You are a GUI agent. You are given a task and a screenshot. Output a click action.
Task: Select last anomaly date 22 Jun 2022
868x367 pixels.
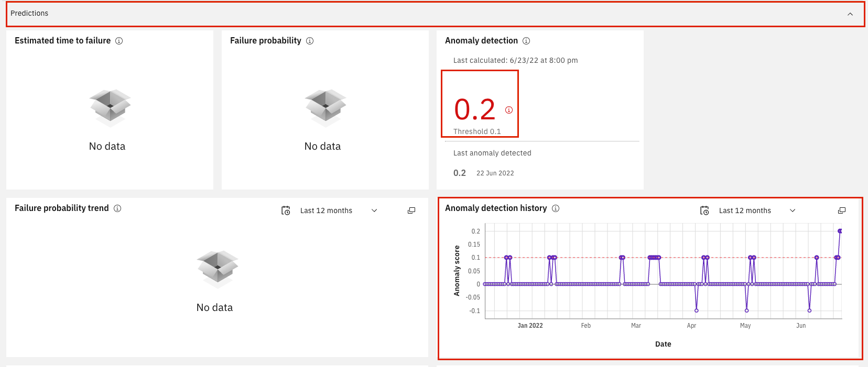pos(495,173)
